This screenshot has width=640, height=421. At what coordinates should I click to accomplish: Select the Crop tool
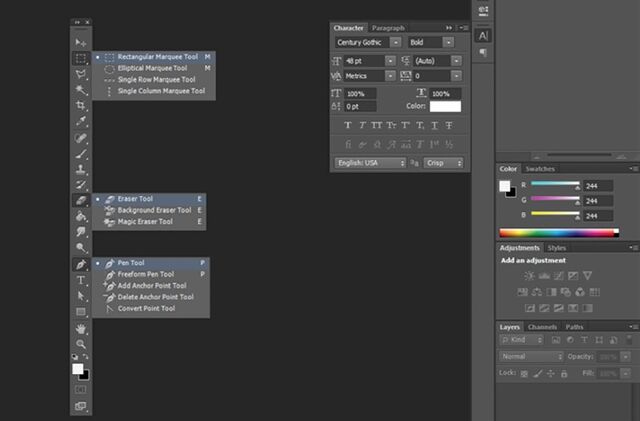pos(81,105)
